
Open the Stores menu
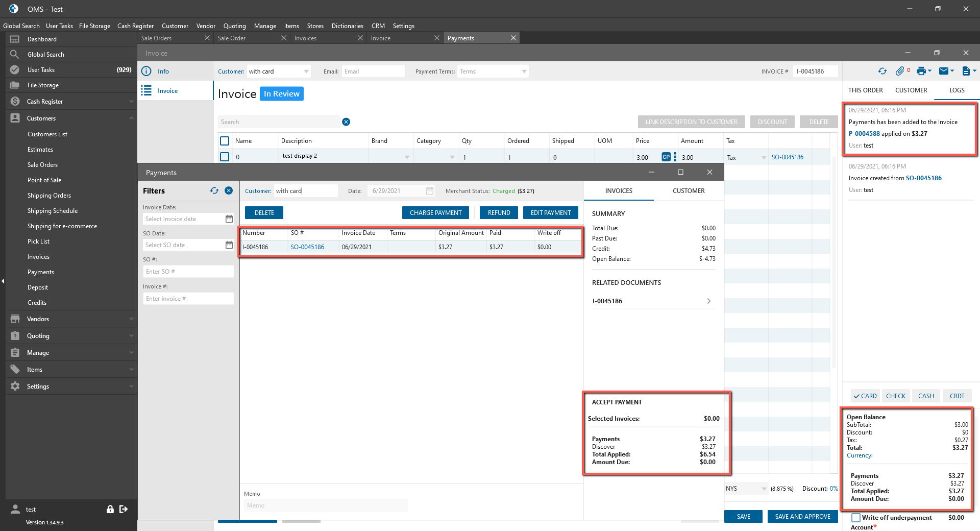[315, 26]
